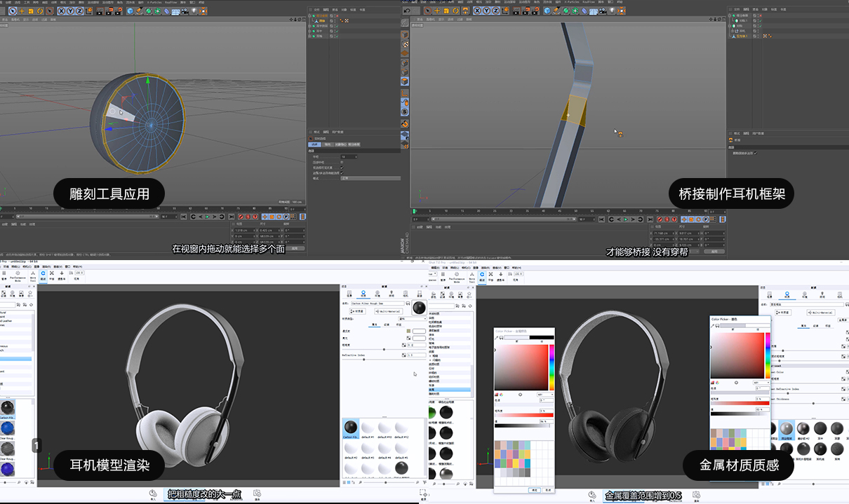
Task: Expand 粗糙 group in KeyShot material library list
Action: click(430, 356)
